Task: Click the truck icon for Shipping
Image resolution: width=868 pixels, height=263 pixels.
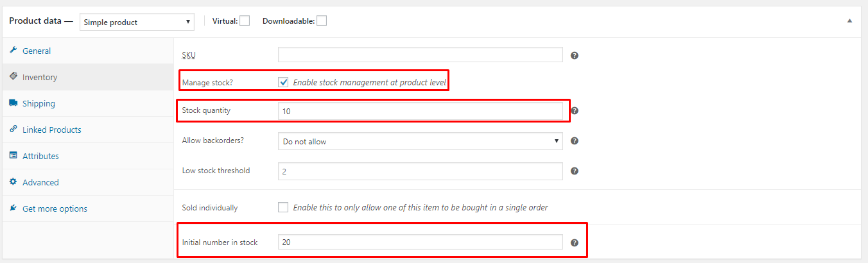Action: (x=13, y=103)
